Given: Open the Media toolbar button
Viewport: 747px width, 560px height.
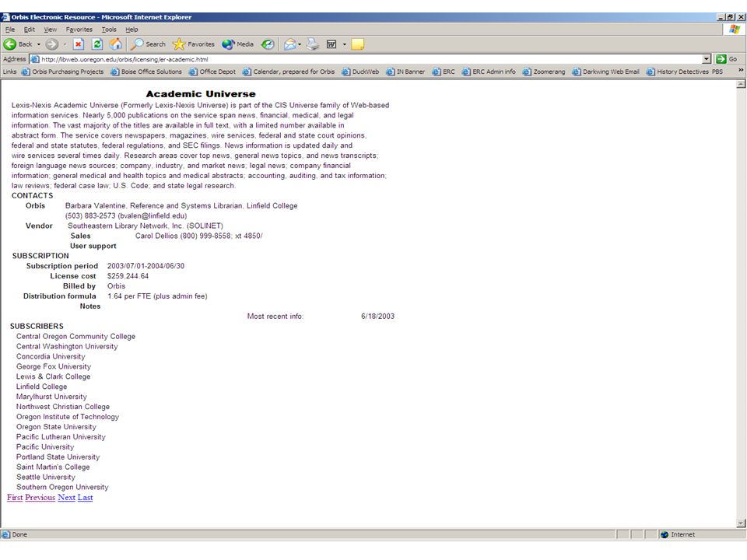Looking at the screenshot, I should pos(238,44).
